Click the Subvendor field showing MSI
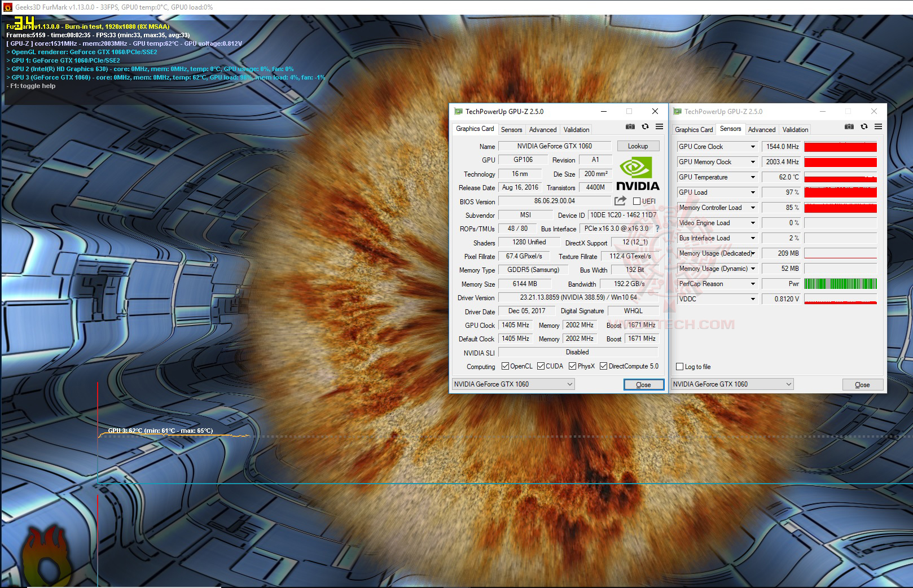913x588 pixels. click(x=525, y=215)
